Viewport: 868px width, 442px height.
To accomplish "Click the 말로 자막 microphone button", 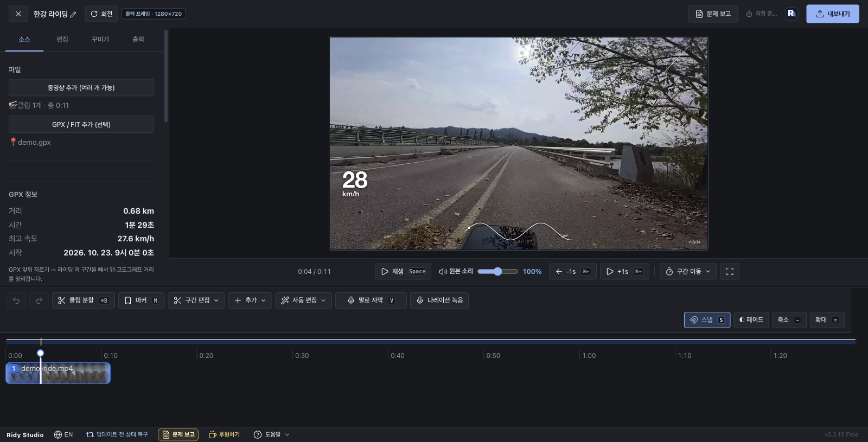I will pyautogui.click(x=371, y=300).
